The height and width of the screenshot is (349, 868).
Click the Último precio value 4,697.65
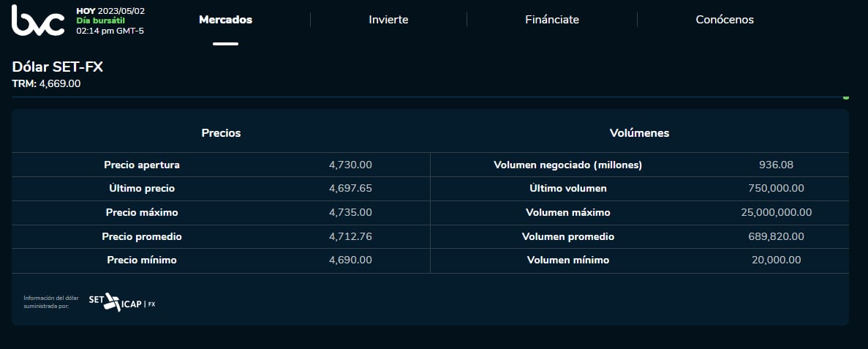[x=350, y=188]
